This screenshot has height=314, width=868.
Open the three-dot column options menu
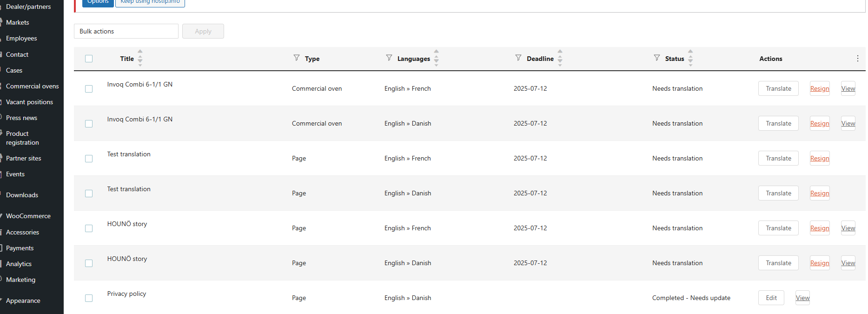857,59
